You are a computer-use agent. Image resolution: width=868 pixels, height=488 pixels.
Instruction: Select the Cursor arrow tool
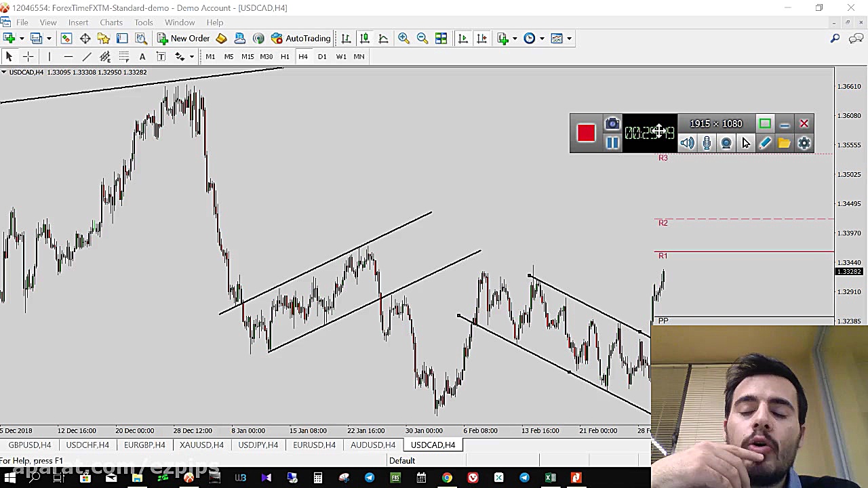(9, 56)
